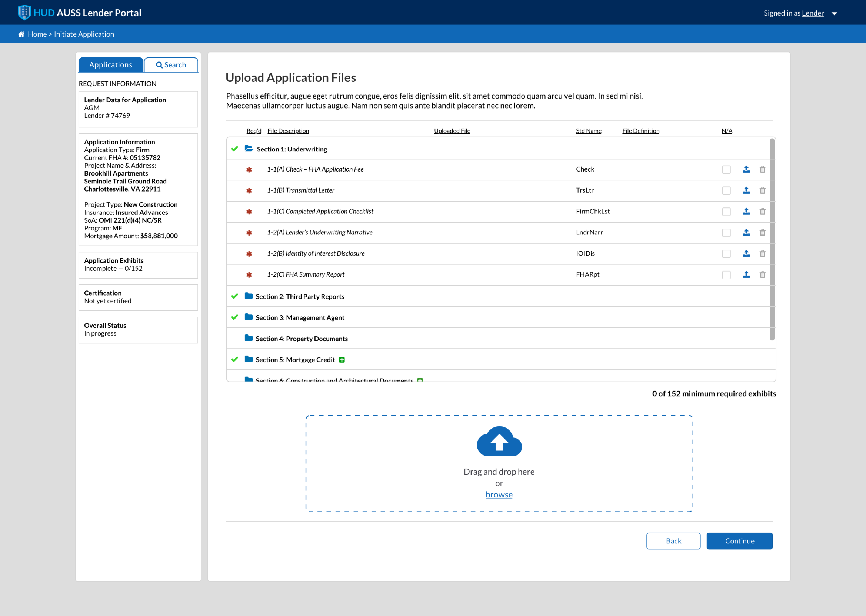Click the browse link to choose files

click(x=499, y=495)
